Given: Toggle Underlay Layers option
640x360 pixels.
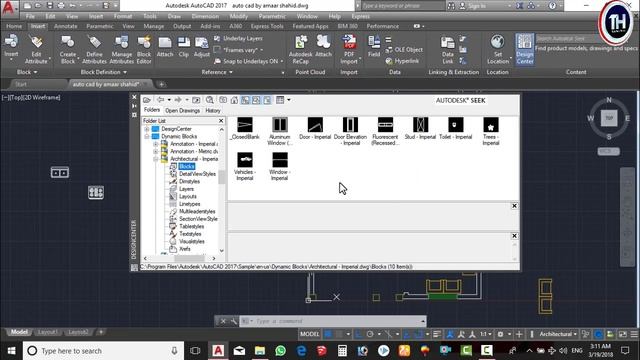Looking at the screenshot, I should [x=239, y=38].
